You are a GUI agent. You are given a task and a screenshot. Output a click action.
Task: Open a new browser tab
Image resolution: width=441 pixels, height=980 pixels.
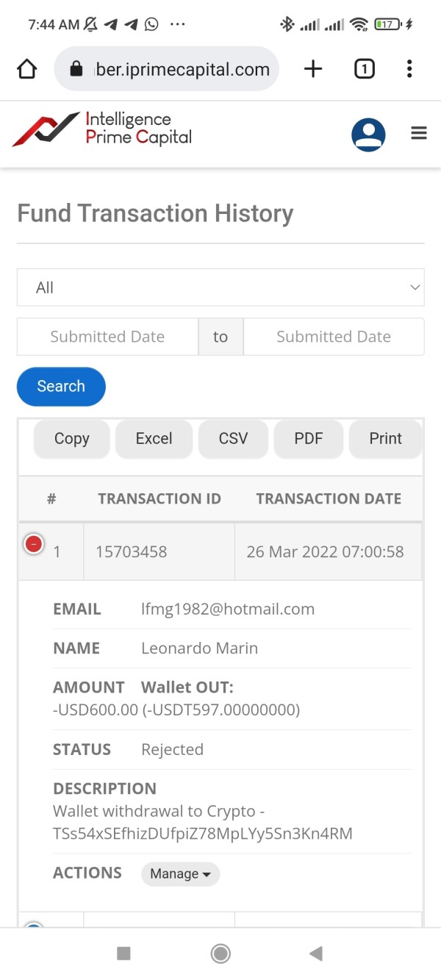pos(313,69)
